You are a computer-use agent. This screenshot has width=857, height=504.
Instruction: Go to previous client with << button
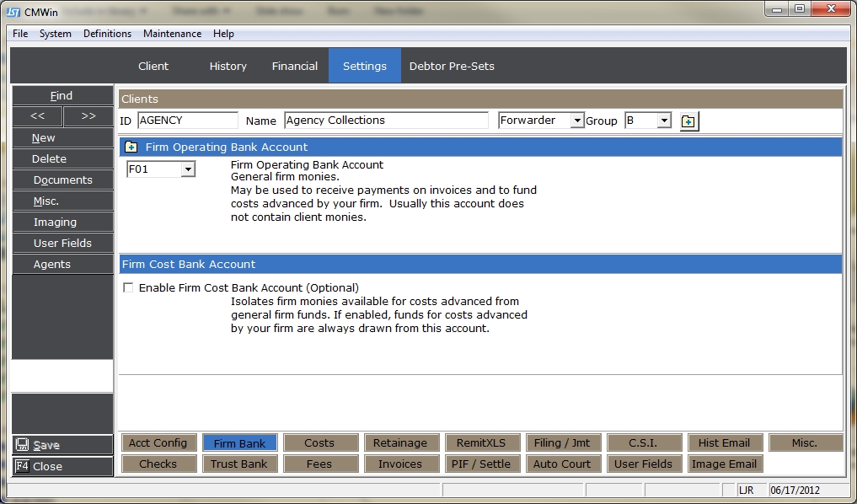tap(37, 116)
